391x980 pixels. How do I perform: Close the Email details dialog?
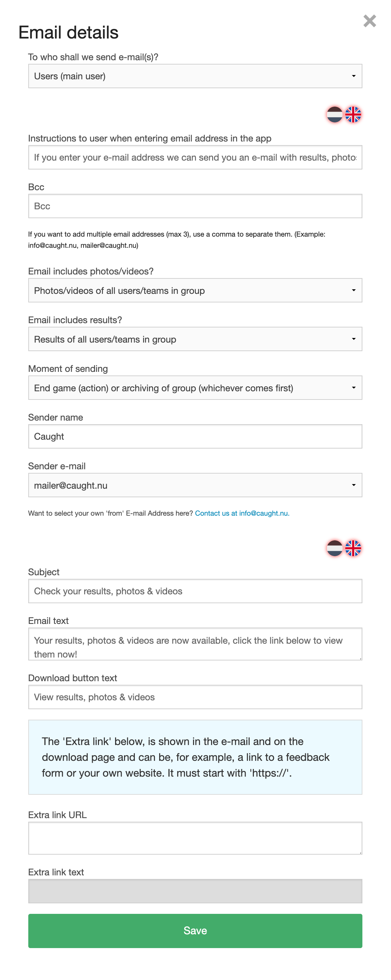pos(369,21)
